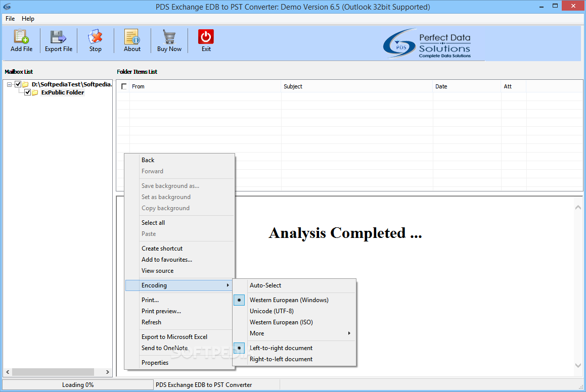Click the Buy Now cart icon
586x392 pixels.
click(x=169, y=36)
